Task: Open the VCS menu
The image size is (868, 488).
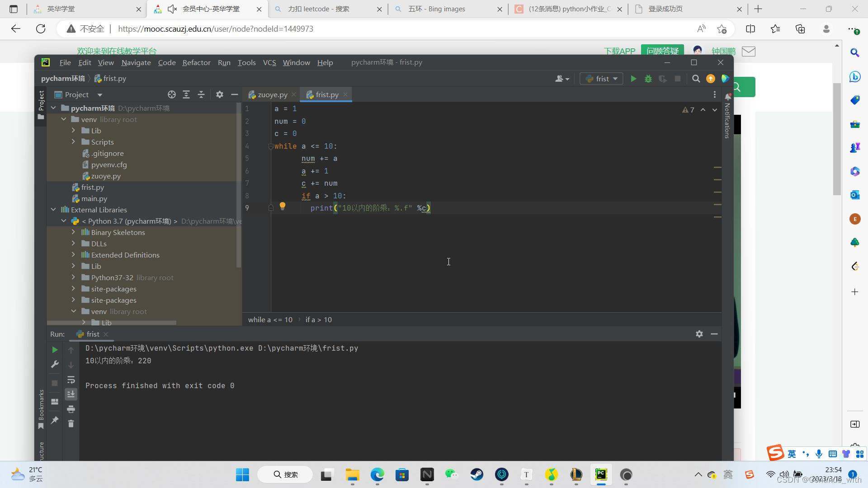Action: click(269, 62)
